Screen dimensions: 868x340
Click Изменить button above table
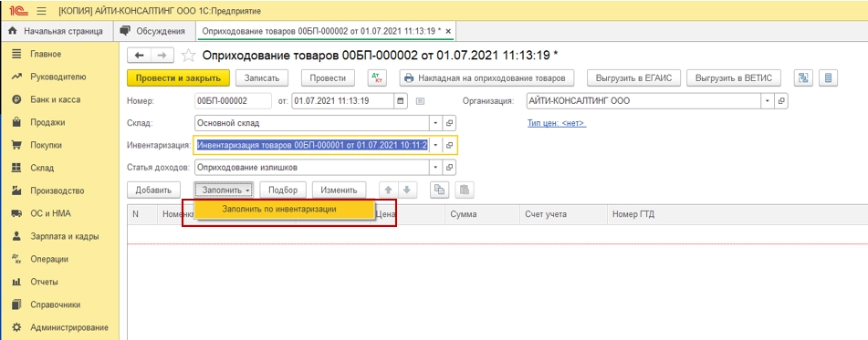[339, 190]
